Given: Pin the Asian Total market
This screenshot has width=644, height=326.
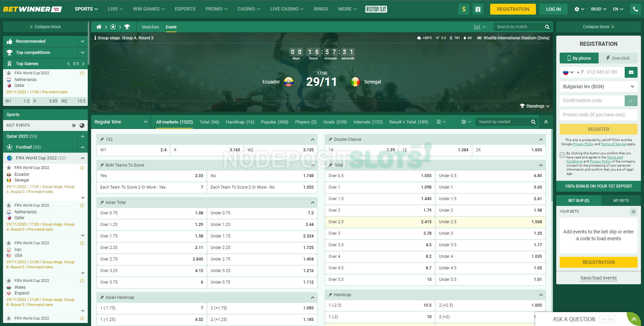Looking at the screenshot, I should pos(102,203).
